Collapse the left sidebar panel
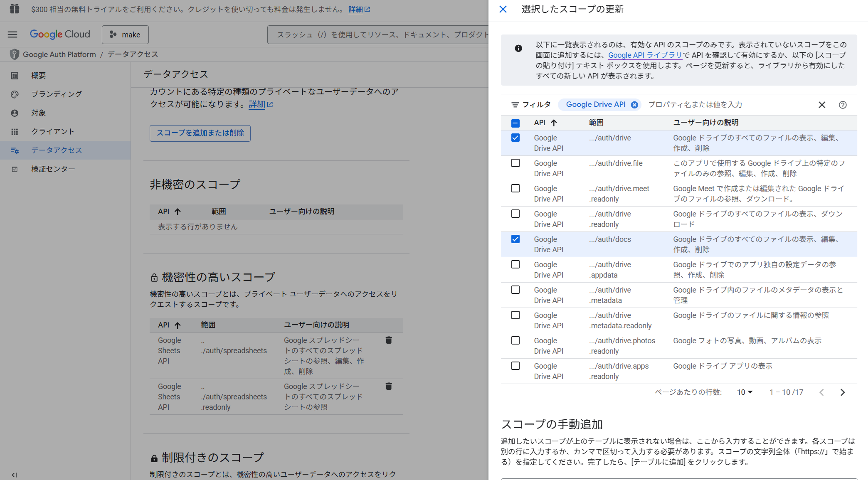The image size is (868, 480). click(x=15, y=475)
